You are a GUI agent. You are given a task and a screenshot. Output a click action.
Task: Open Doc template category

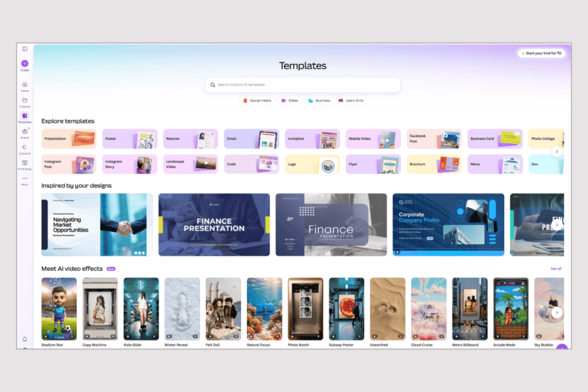546,164
